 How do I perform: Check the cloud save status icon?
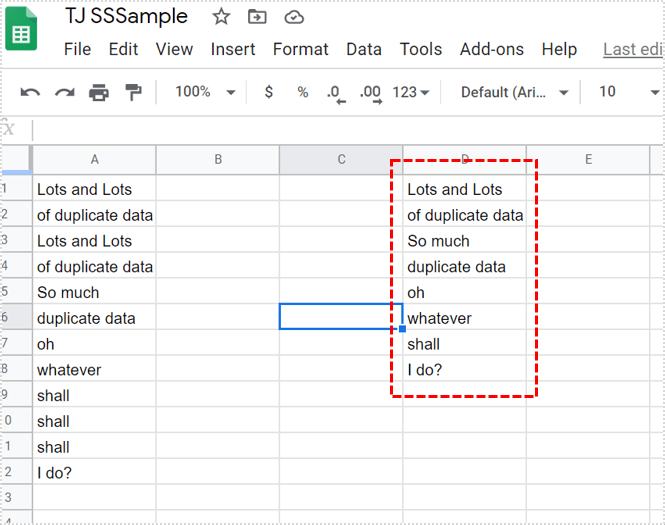[x=294, y=17]
